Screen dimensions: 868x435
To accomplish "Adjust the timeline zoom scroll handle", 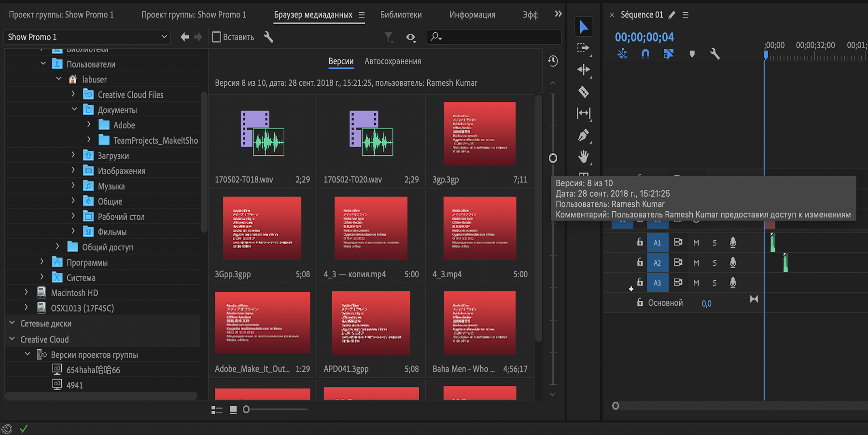I will (616, 406).
